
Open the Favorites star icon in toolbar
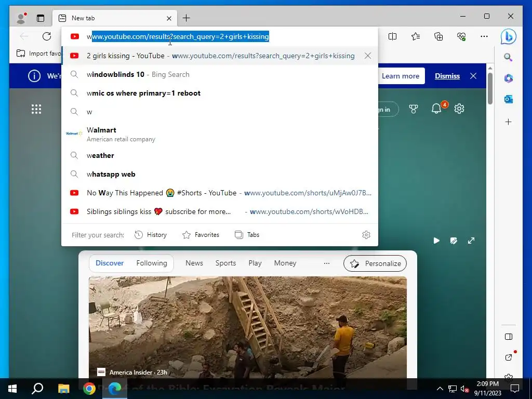415,36
